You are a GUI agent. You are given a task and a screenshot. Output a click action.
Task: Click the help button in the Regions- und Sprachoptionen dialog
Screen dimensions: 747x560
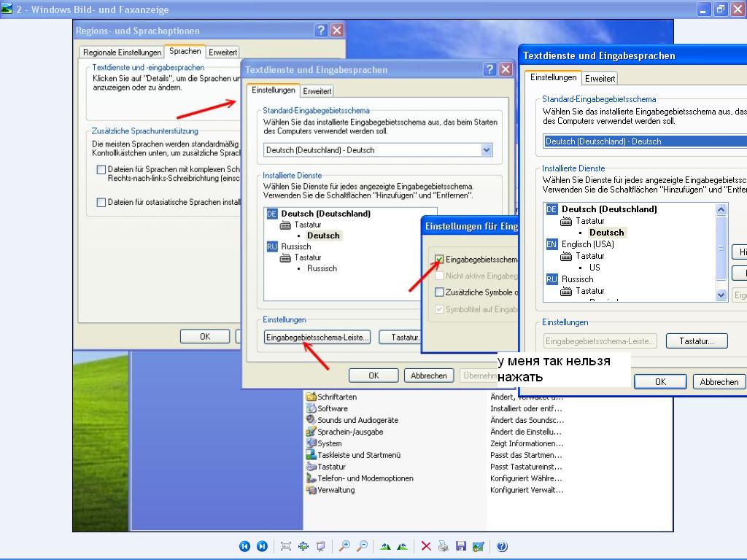(321, 31)
